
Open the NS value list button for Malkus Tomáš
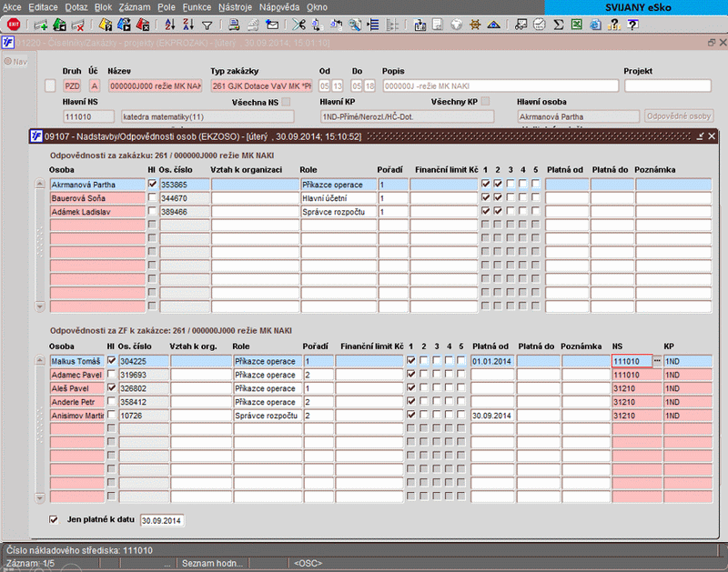pos(657,361)
